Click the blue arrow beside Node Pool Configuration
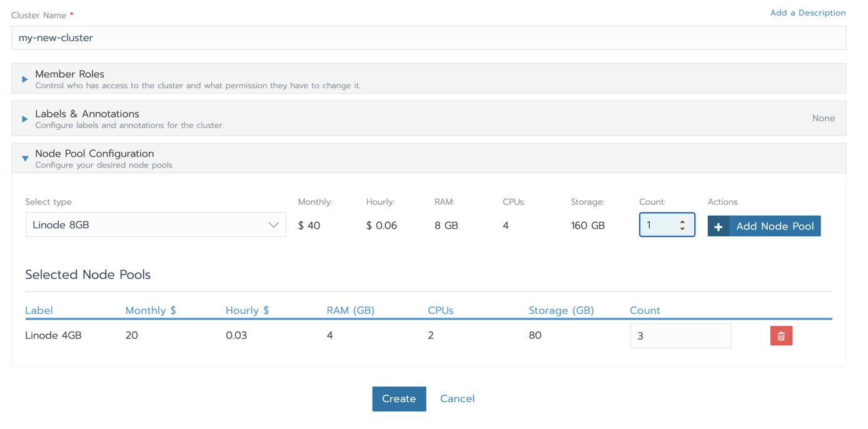This screenshot has width=868, height=429. tap(24, 158)
